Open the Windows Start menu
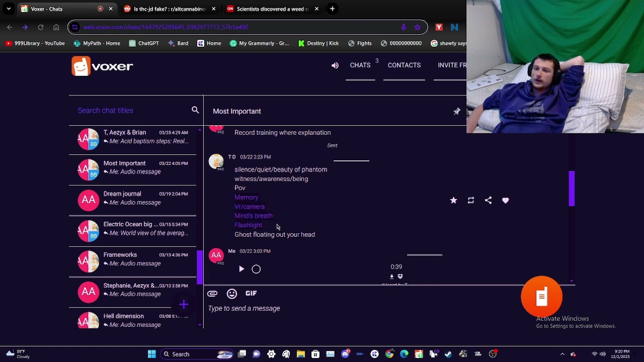 click(151, 354)
